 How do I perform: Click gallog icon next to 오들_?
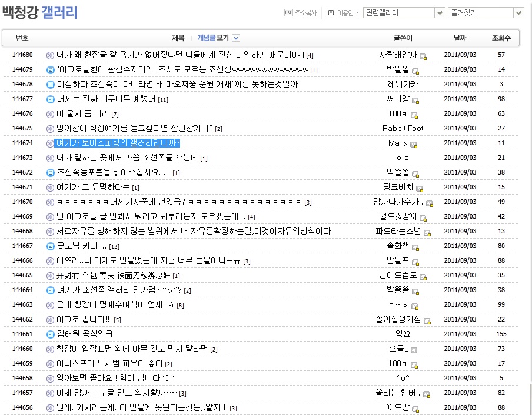(414, 350)
